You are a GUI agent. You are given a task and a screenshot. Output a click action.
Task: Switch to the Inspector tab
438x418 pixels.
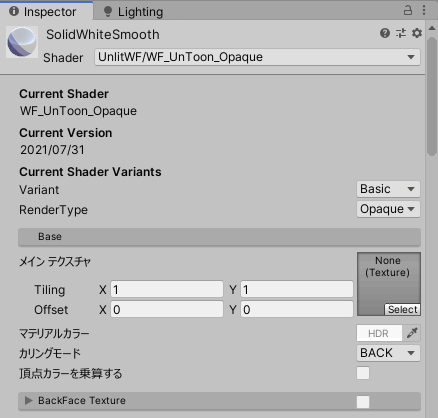click(x=46, y=11)
